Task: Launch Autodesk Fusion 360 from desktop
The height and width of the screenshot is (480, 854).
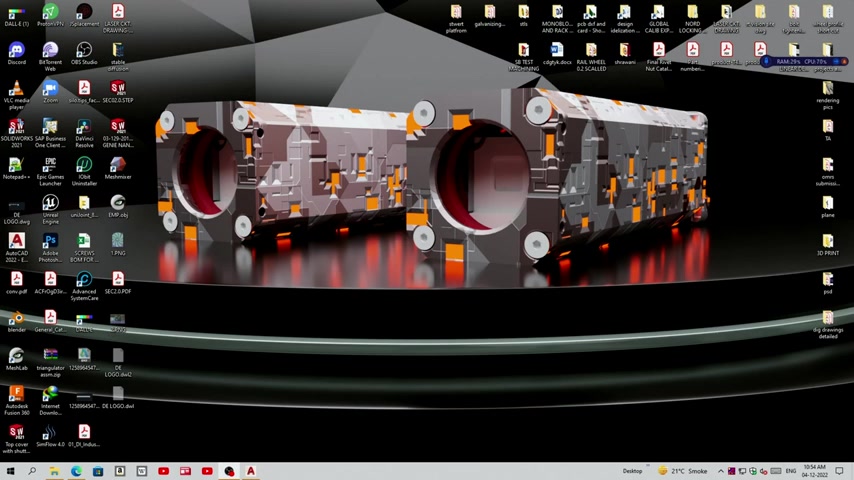Action: pyautogui.click(x=16, y=395)
